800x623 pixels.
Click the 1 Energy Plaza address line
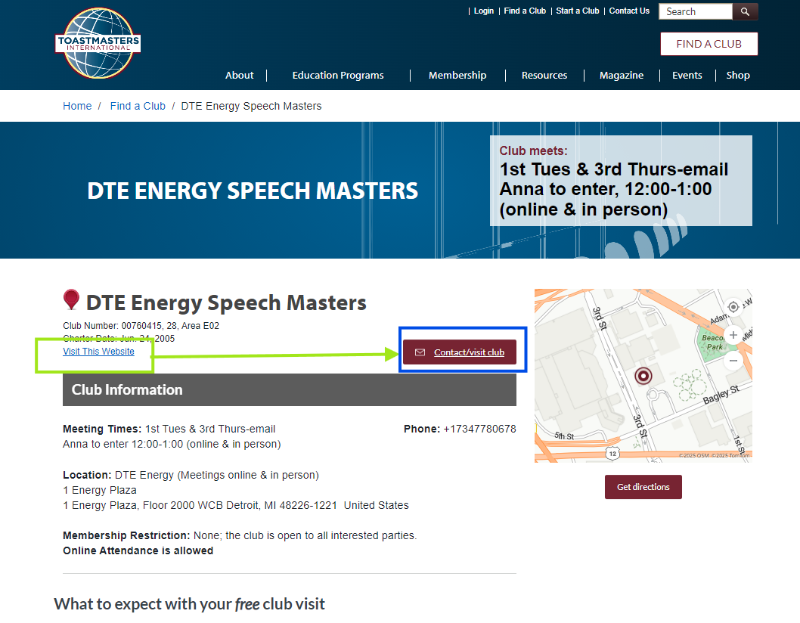point(99,490)
